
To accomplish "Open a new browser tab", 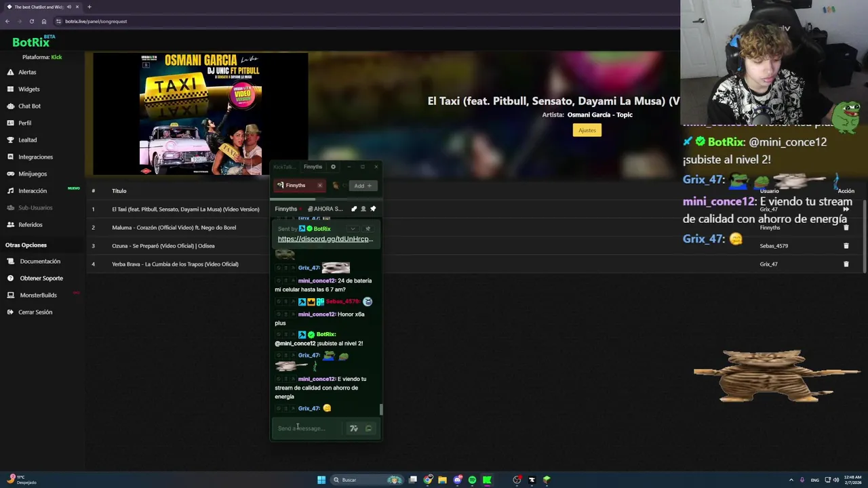I will click(89, 7).
